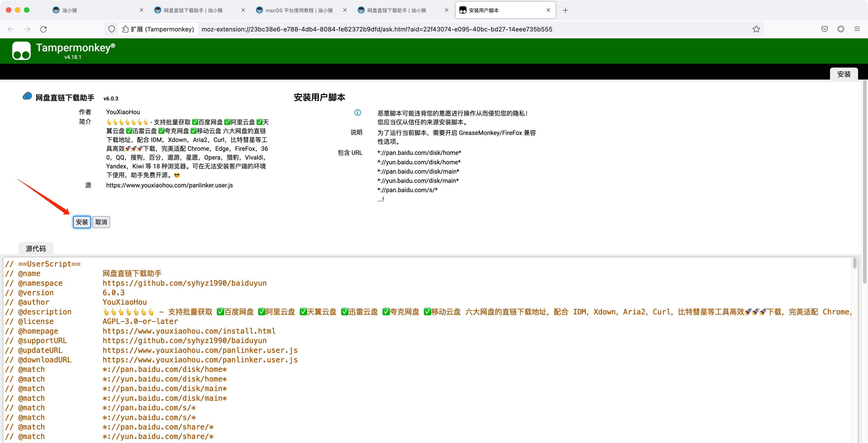Click the @updateURL panlinker.user.js line

pos(151,350)
